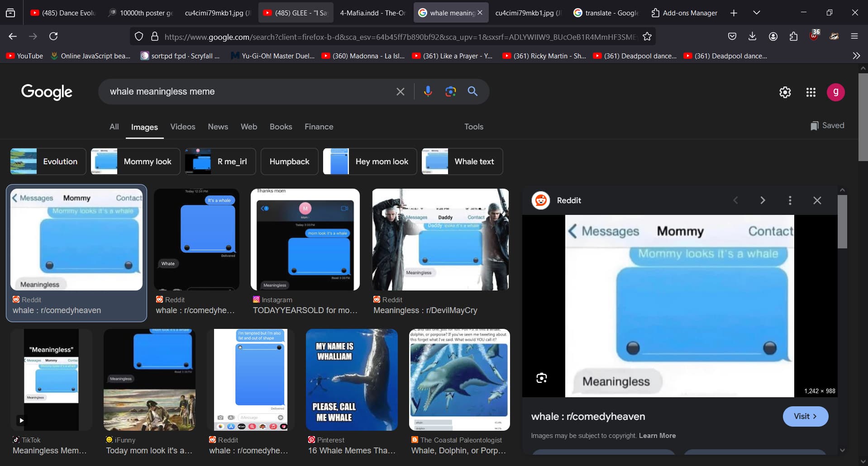Show more bookmarks chevron
Viewport: 868px width, 466px height.
[856, 56]
